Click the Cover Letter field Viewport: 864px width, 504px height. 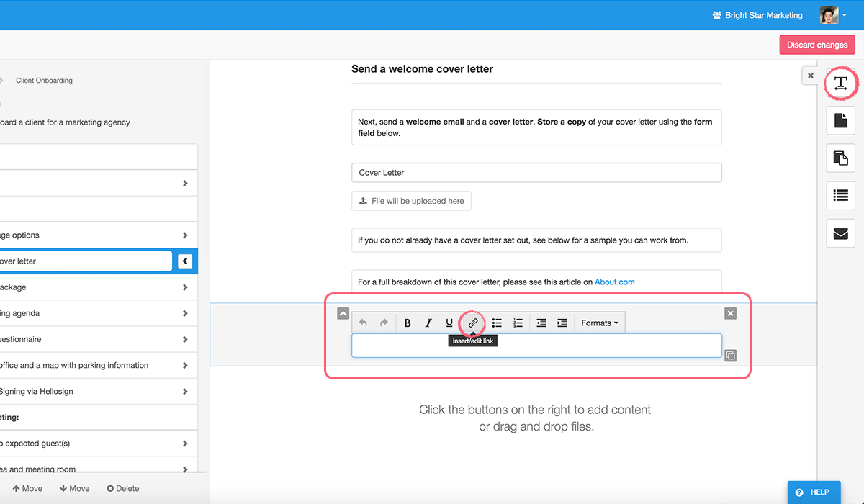(x=536, y=173)
